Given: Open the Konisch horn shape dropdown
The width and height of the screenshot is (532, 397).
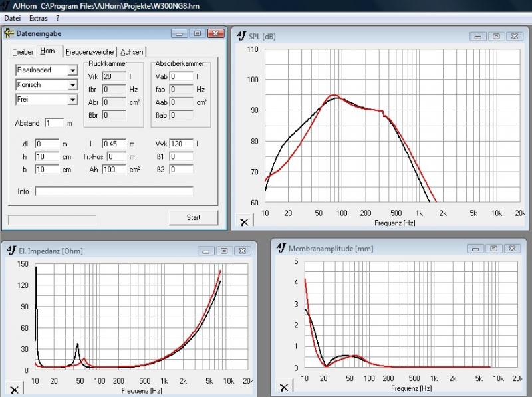Looking at the screenshot, I should coord(72,85).
